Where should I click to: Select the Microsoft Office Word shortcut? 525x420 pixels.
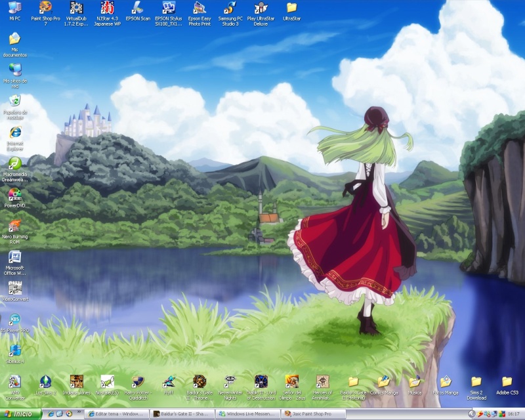(14, 263)
